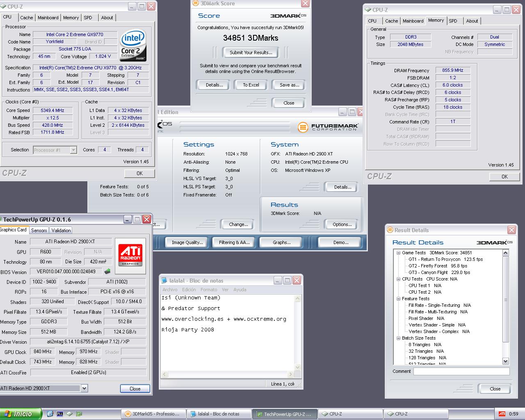The width and height of the screenshot is (525, 420).
Task: Click the Graphs... button
Action: [x=282, y=242]
